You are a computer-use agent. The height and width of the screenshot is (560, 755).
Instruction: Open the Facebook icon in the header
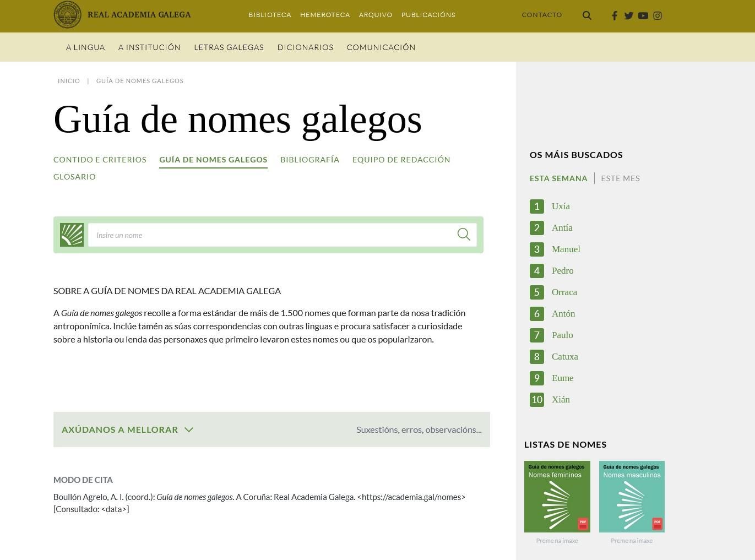pos(615,16)
